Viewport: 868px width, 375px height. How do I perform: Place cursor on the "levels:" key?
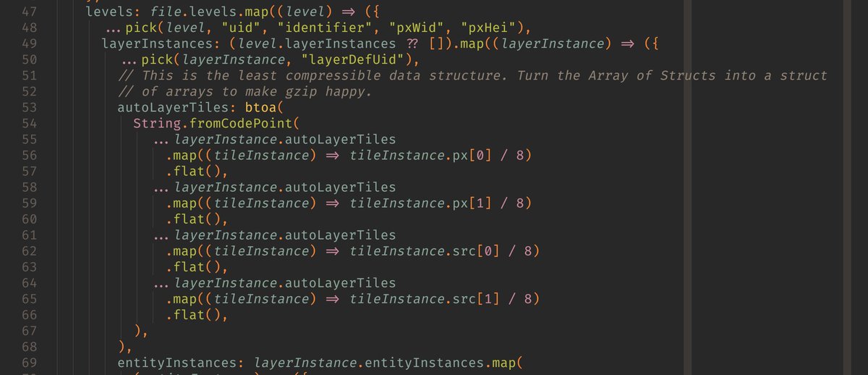[x=114, y=12]
